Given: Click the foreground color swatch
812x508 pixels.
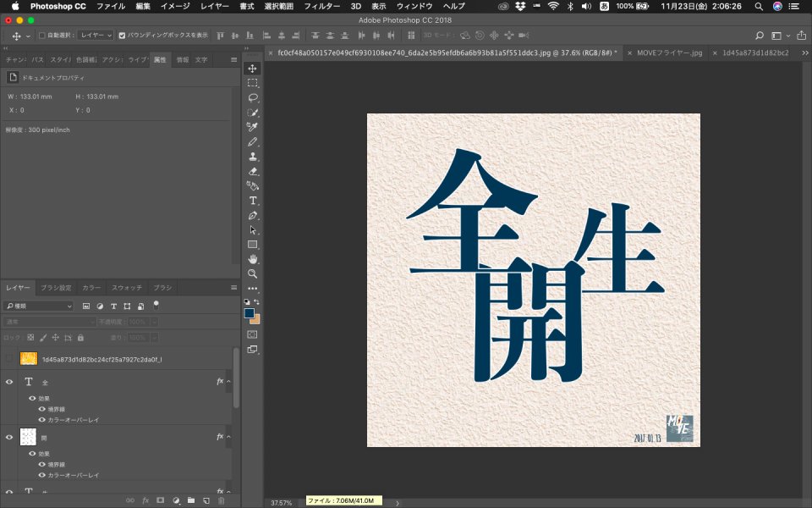Looking at the screenshot, I should 250,312.
